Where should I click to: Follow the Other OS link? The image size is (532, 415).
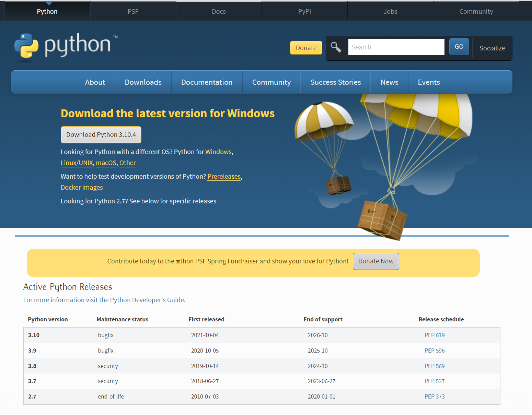(127, 163)
